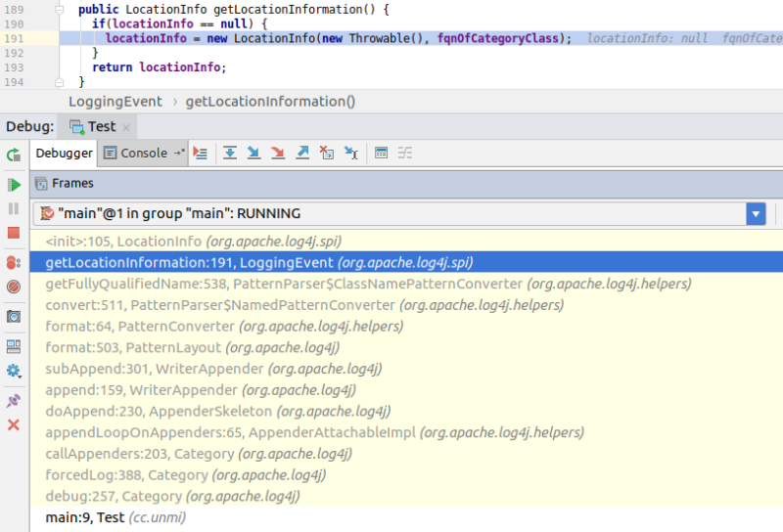Open debugger settings gear menu

pyautogui.click(x=14, y=371)
